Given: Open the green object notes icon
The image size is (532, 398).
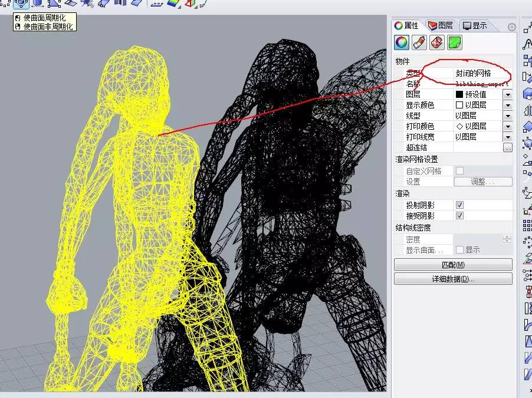Looking at the screenshot, I should (x=455, y=42).
